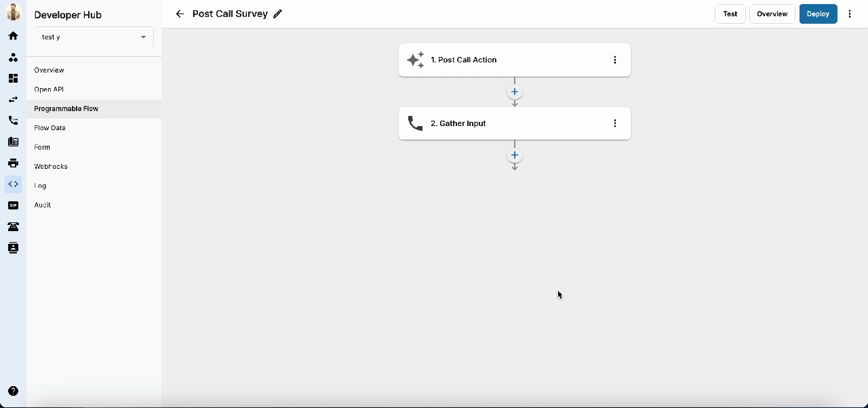
Task: Click the contacts icon in sidebar
Action: click(13, 247)
